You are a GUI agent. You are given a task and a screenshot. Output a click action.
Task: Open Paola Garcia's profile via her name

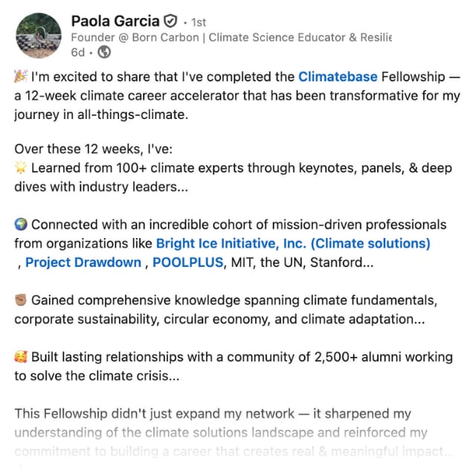tap(115, 20)
